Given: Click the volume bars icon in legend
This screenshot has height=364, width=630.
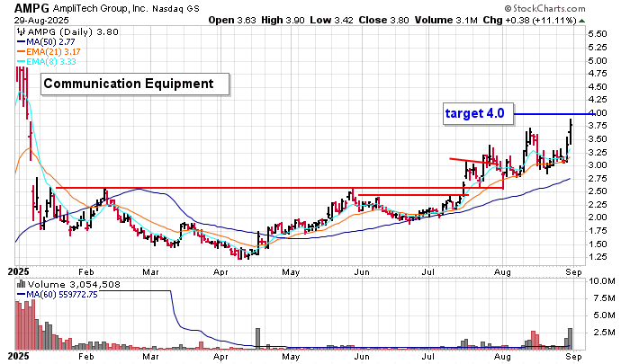Looking at the screenshot, I should coord(21,285).
